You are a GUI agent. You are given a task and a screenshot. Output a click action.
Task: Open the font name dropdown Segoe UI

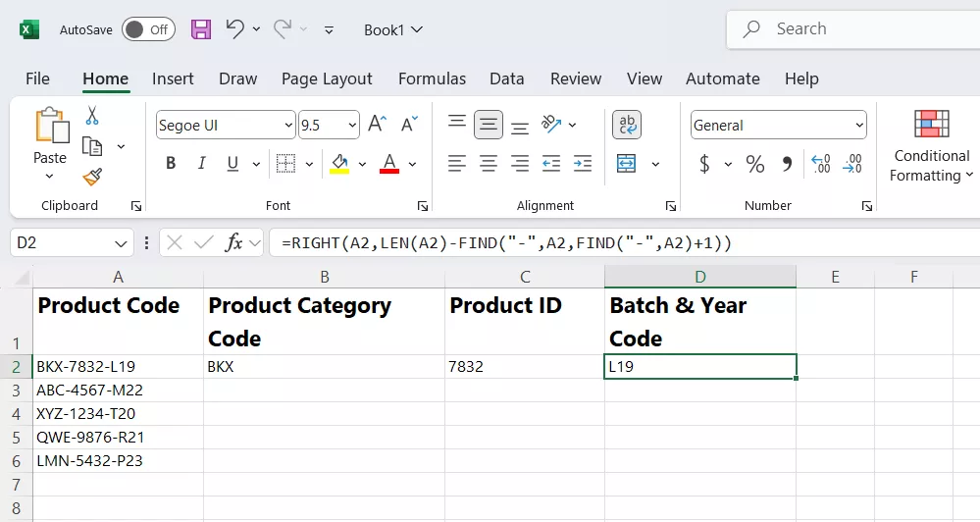pyautogui.click(x=288, y=126)
